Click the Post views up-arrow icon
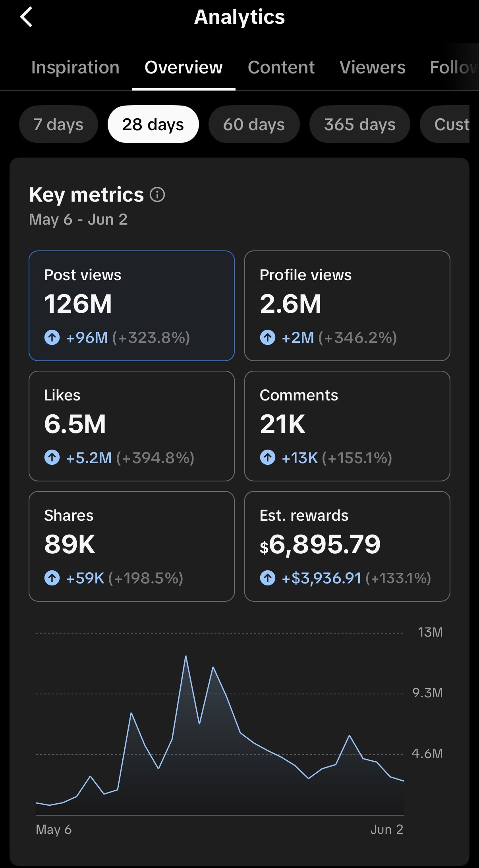The width and height of the screenshot is (479, 868). pos(52,338)
